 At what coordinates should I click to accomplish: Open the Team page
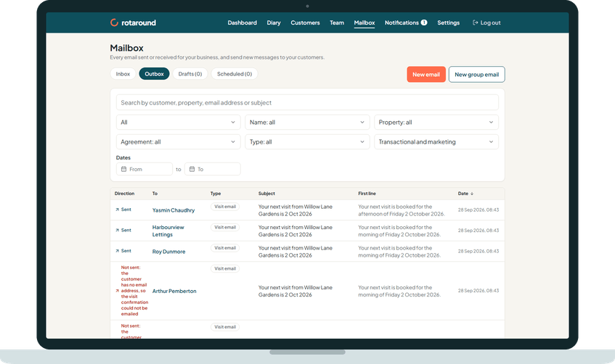point(336,22)
